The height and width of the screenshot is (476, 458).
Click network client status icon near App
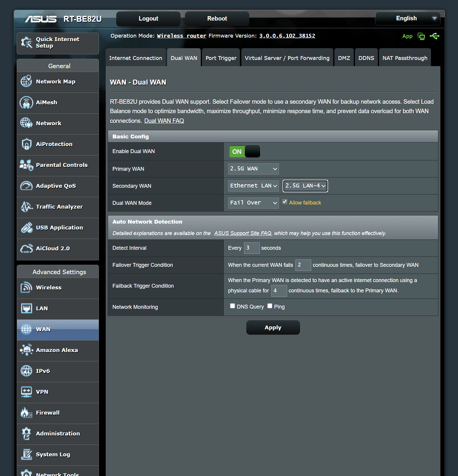(x=421, y=36)
